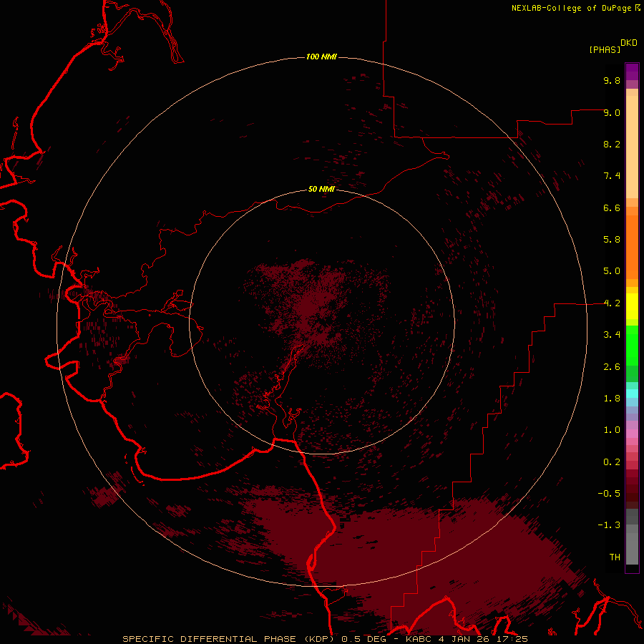Click the -0.5 scale value

(x=609, y=494)
